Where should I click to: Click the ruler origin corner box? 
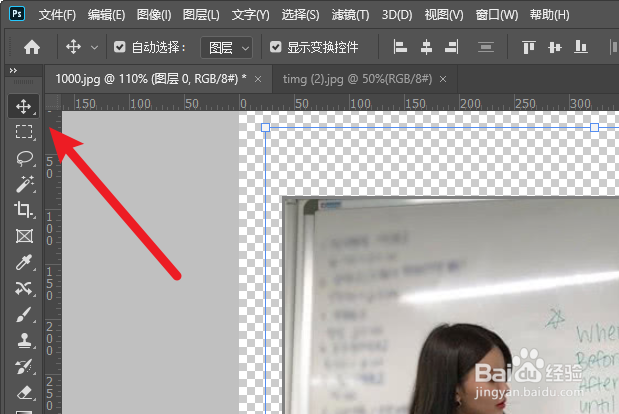[x=53, y=102]
